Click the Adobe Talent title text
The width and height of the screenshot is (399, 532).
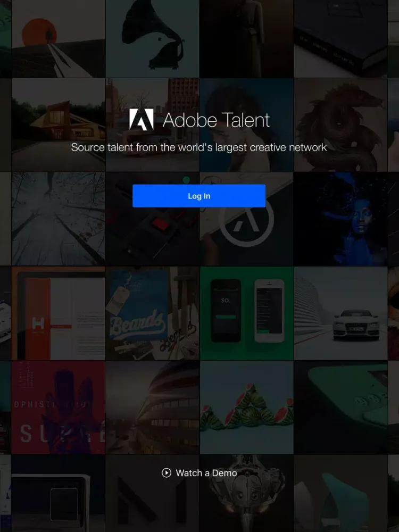[216, 120]
